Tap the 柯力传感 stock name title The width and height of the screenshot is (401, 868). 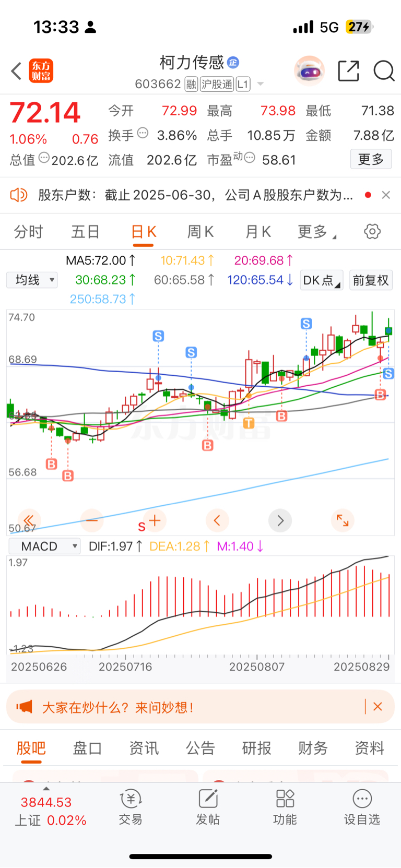tap(192, 63)
